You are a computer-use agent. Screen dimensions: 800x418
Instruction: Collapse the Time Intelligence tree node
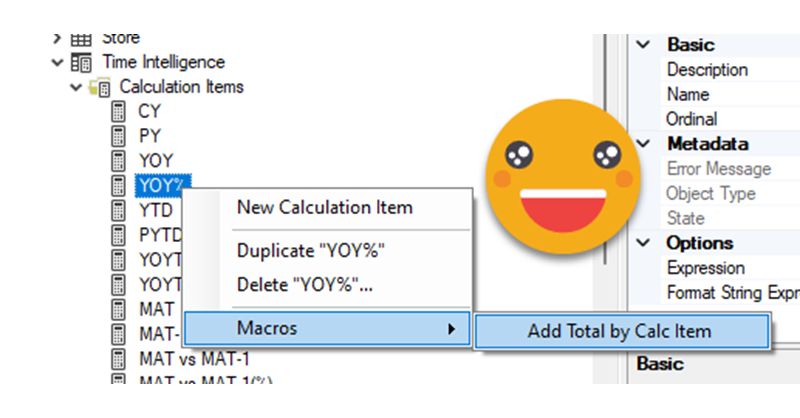[57, 62]
